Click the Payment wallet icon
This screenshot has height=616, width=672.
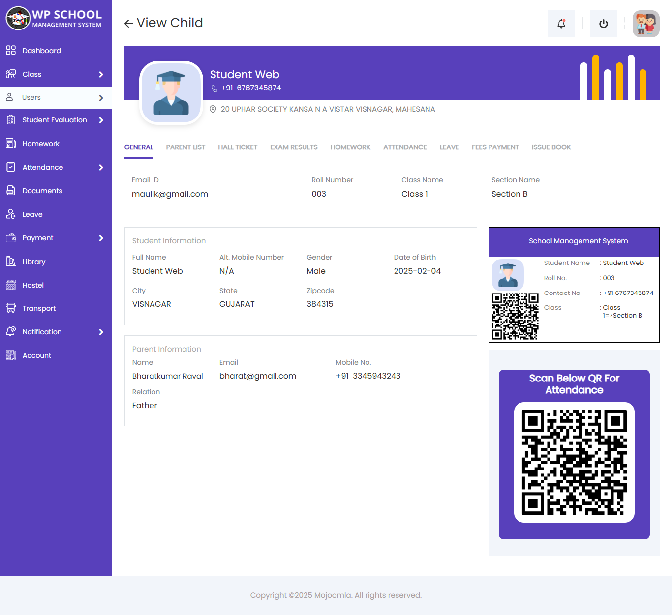11,238
